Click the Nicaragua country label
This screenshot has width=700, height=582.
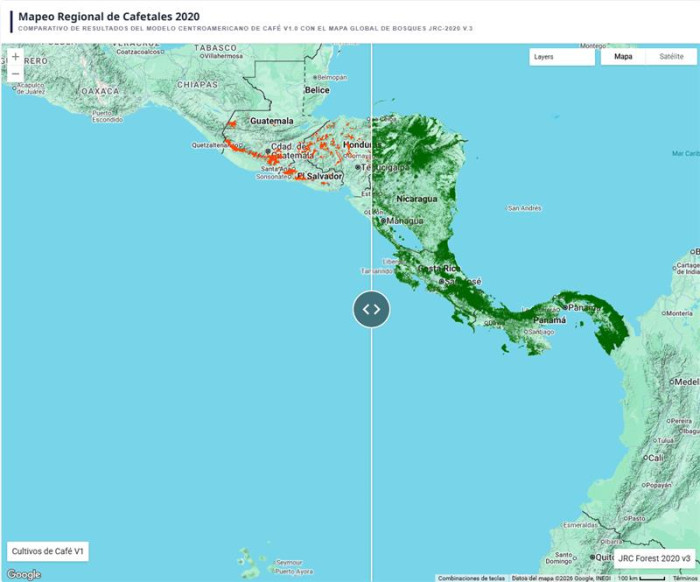pos(417,198)
